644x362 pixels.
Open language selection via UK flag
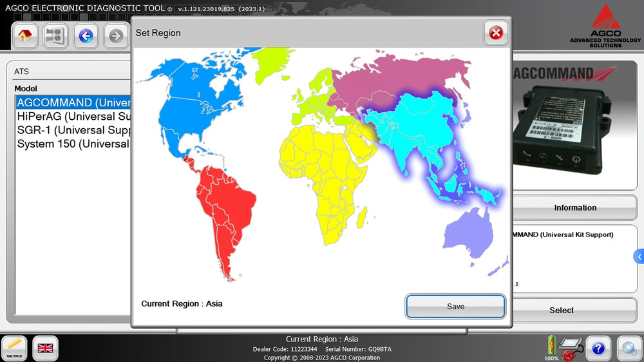(x=46, y=348)
